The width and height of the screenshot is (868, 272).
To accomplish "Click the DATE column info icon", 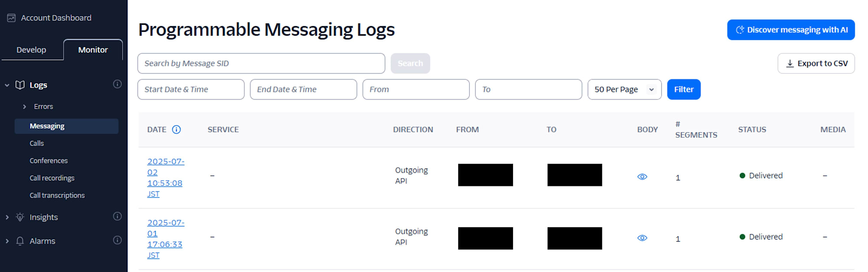I will pos(176,129).
